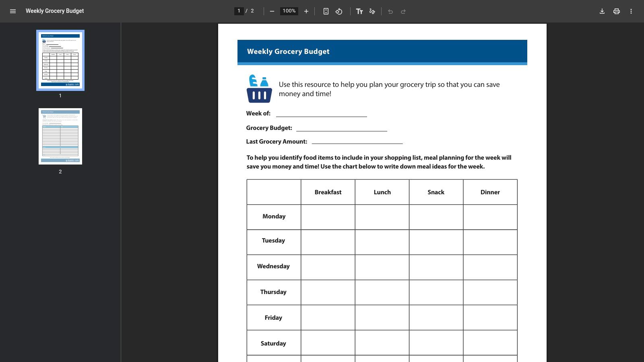Open page 1 thumbnail
This screenshot has width=644, height=362.
click(60, 60)
